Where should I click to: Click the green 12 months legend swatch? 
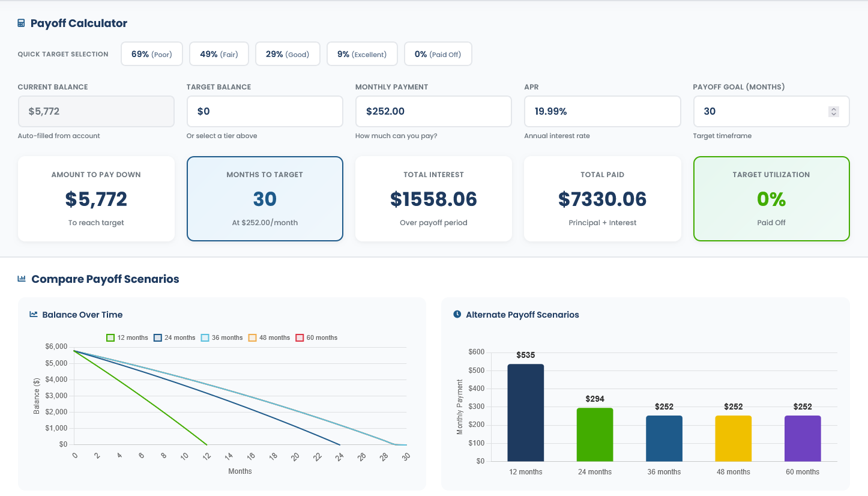pyautogui.click(x=110, y=337)
